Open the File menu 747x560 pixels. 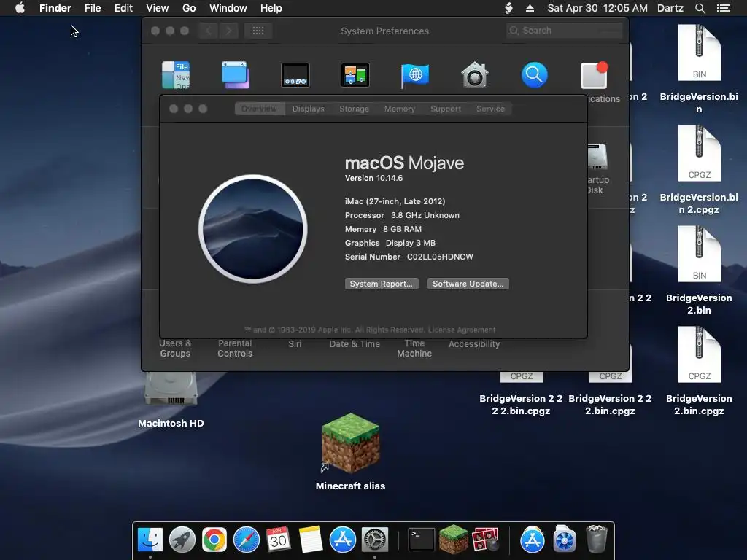[93, 8]
